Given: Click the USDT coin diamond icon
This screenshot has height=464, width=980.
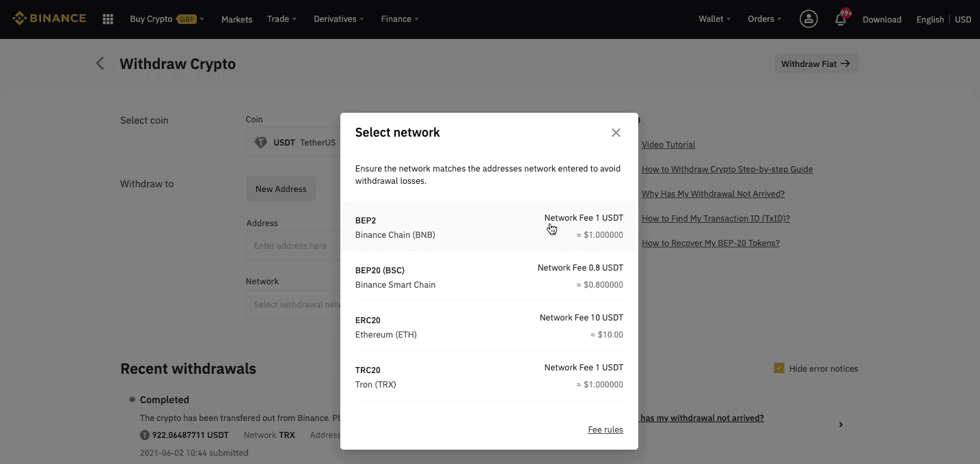Looking at the screenshot, I should [260, 143].
